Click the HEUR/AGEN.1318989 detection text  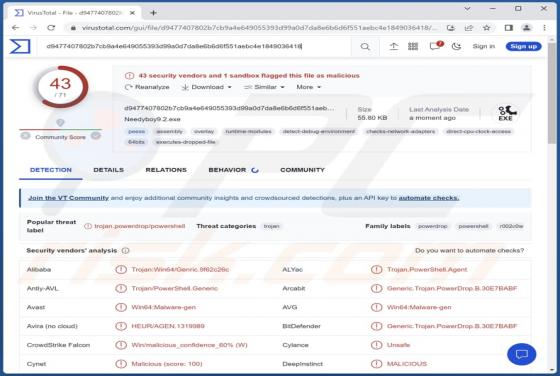(x=168, y=326)
